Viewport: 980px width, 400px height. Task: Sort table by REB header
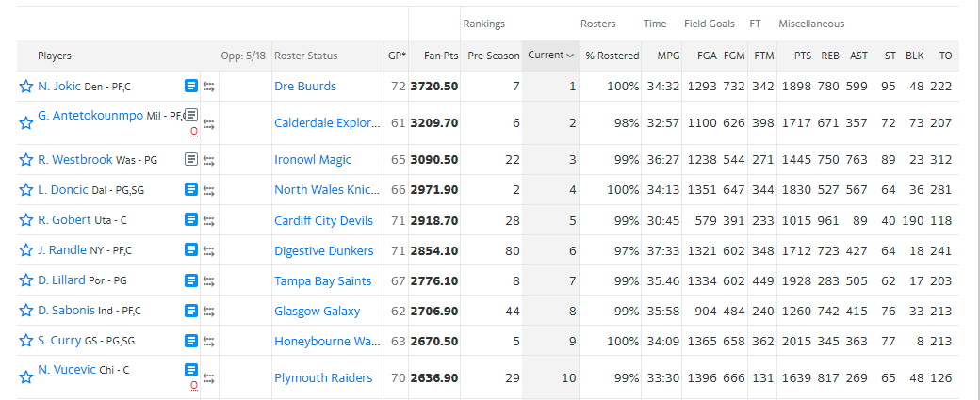pyautogui.click(x=830, y=56)
